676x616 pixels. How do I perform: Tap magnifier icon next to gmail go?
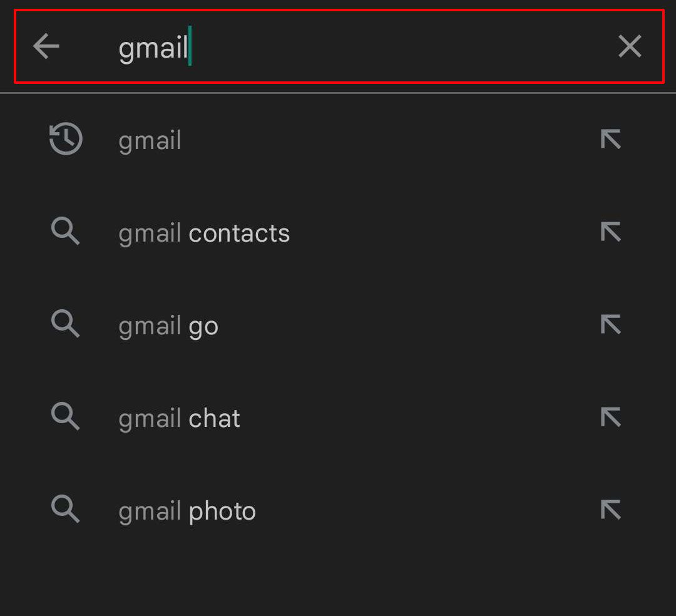pos(66,324)
